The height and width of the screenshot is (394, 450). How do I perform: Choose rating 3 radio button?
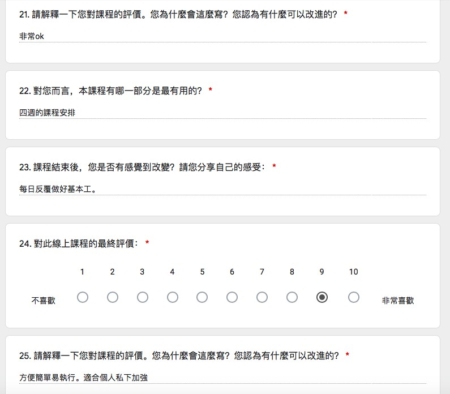(x=142, y=297)
